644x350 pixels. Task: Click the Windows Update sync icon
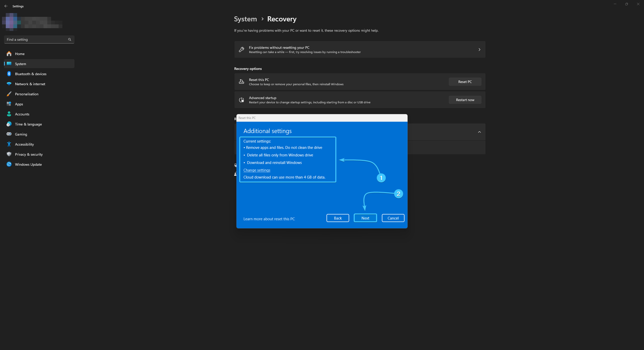click(9, 164)
